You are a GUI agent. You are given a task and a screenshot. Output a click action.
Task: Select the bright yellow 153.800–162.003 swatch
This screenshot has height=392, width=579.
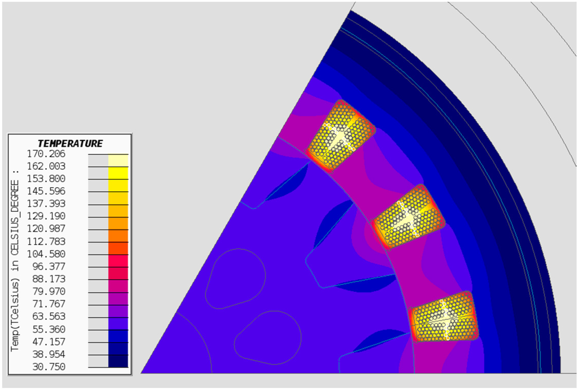118,173
